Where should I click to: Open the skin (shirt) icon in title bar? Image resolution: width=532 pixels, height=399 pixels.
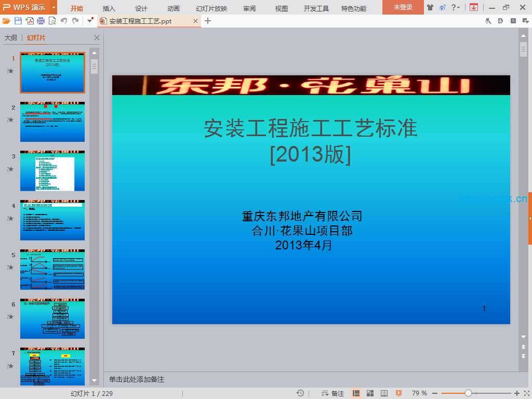pos(430,7)
